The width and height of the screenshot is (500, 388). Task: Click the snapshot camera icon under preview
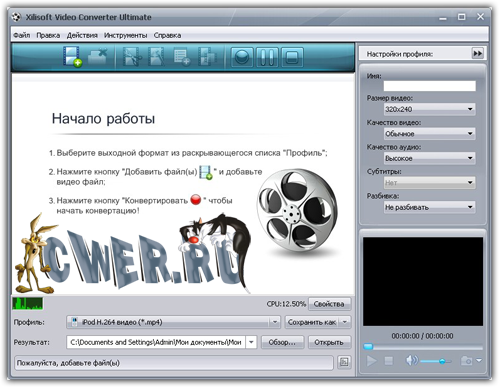pyautogui.click(x=466, y=360)
